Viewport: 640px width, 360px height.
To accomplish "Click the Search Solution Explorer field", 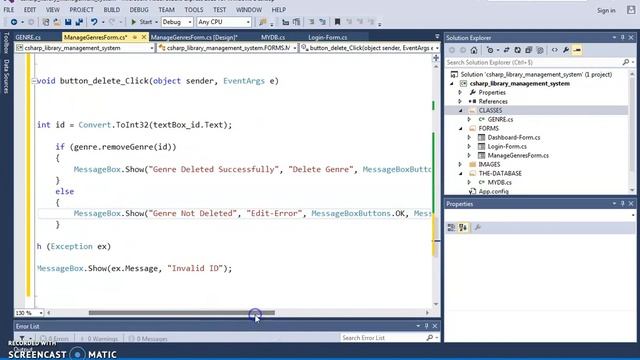I will pyautogui.click(x=533, y=62).
